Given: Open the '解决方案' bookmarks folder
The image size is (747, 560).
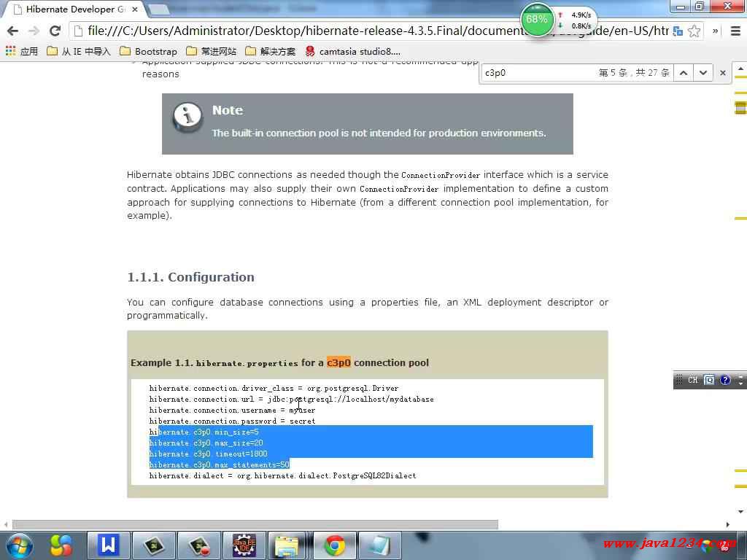Looking at the screenshot, I should 270,51.
